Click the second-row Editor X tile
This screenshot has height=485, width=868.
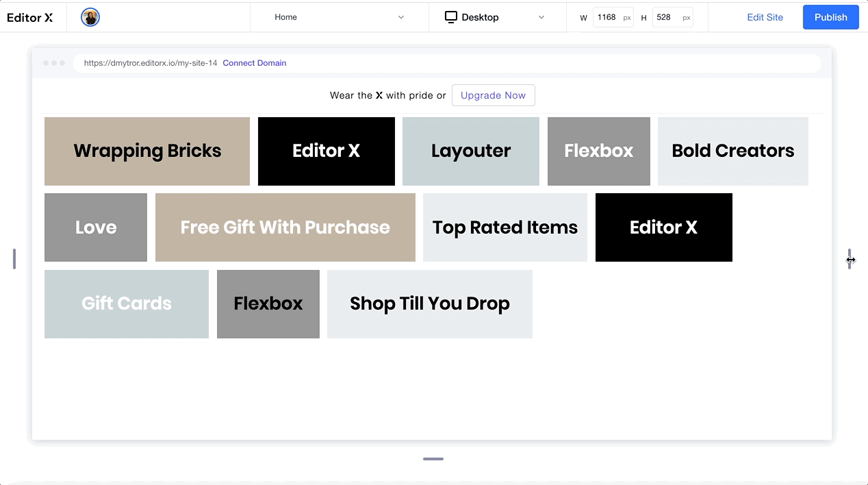(x=664, y=227)
